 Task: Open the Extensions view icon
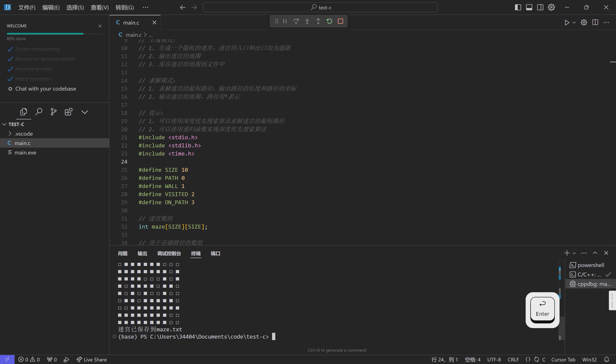68,112
